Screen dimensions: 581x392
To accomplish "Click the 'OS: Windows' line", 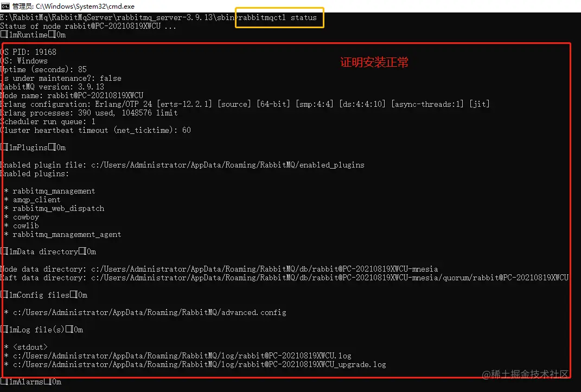I will (x=24, y=61).
